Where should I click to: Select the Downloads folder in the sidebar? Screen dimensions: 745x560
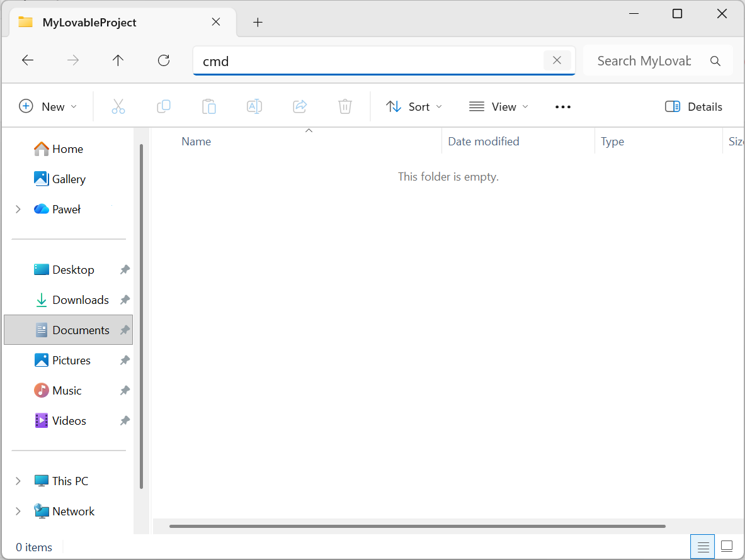tap(80, 300)
